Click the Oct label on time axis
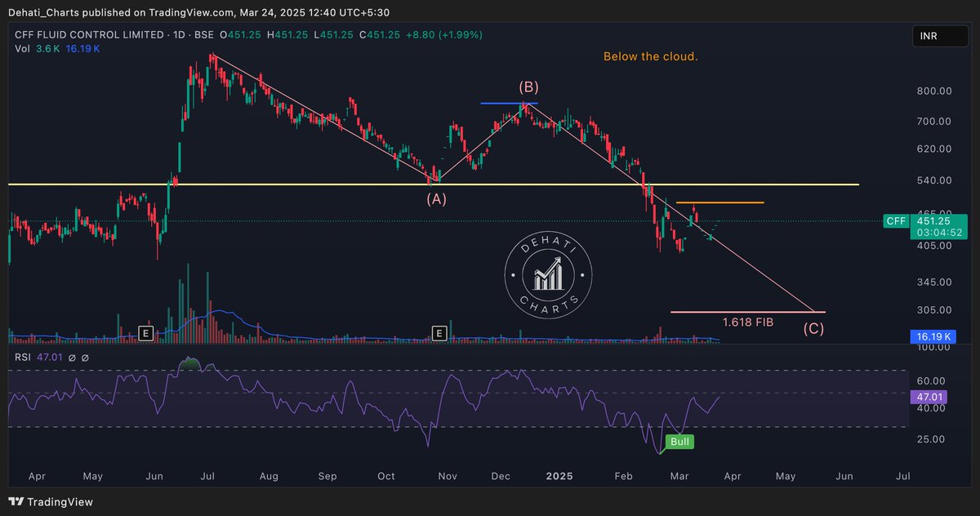980x516 pixels. [386, 475]
